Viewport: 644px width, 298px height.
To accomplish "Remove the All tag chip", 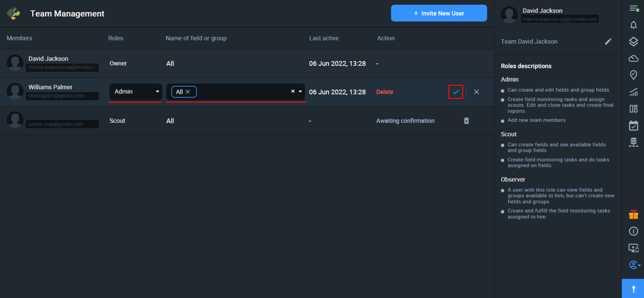I will 188,92.
